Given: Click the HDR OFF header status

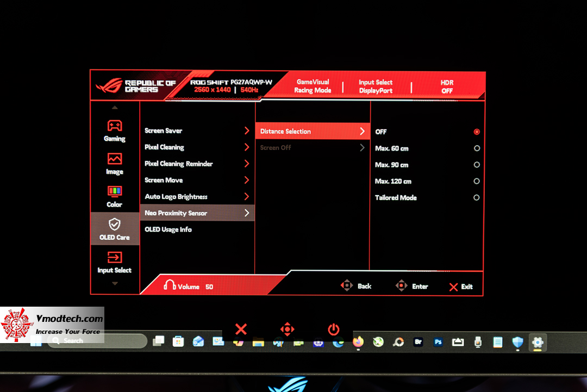Looking at the screenshot, I should (447, 86).
